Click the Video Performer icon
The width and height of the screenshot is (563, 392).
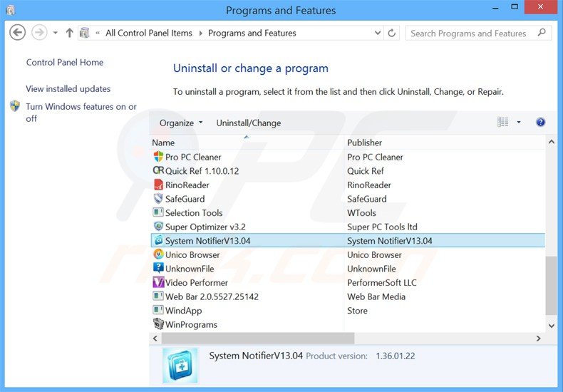click(x=158, y=282)
